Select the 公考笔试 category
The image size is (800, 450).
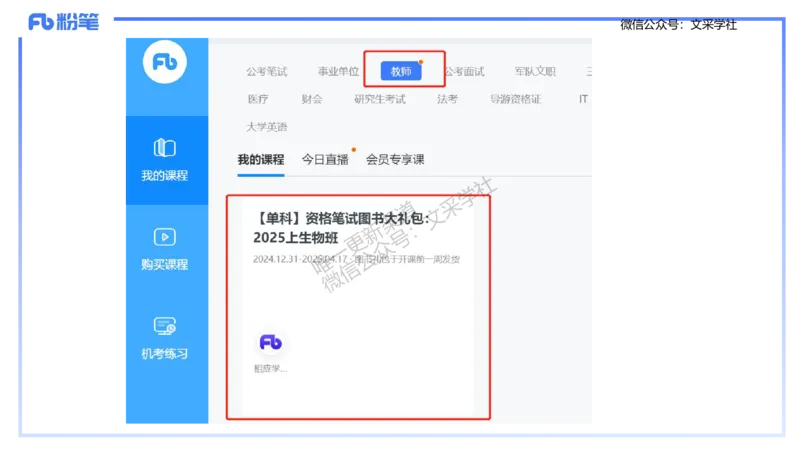click(267, 71)
